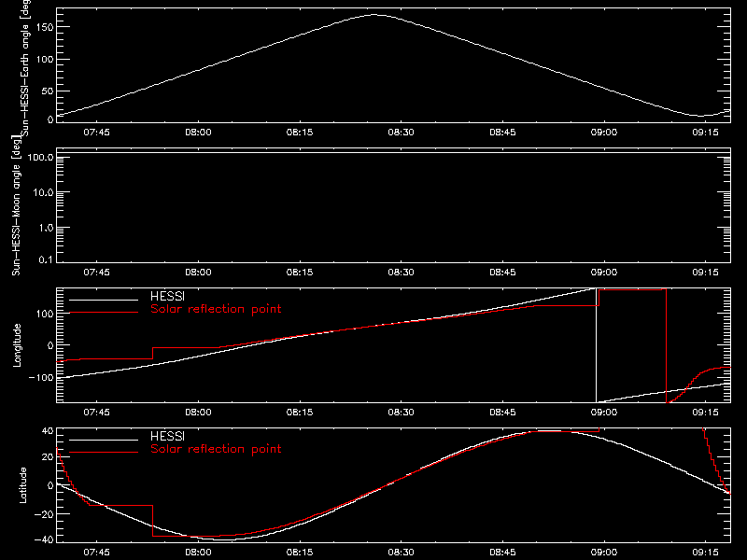The height and width of the screenshot is (560, 747).
Task: Click 09:15 time label under Earth angle plot
Action: [706, 132]
